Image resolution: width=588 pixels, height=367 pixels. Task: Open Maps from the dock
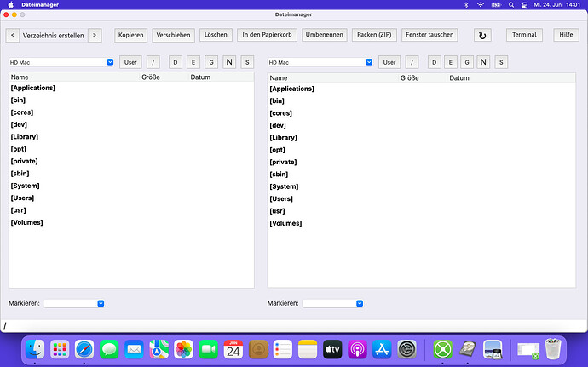159,349
